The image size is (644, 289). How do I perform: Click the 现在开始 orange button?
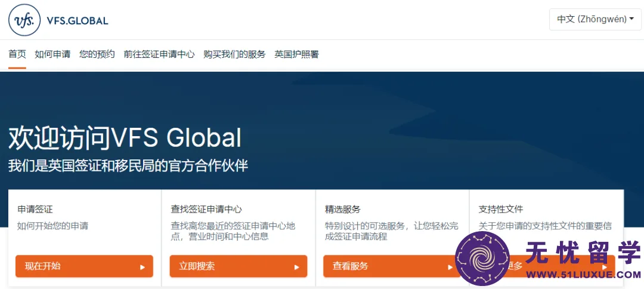click(84, 266)
